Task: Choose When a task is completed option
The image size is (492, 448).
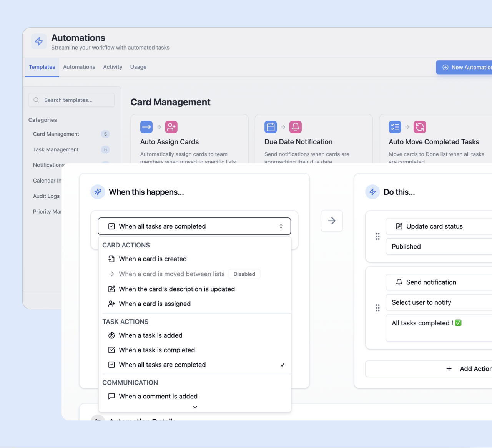Action: click(x=195, y=350)
